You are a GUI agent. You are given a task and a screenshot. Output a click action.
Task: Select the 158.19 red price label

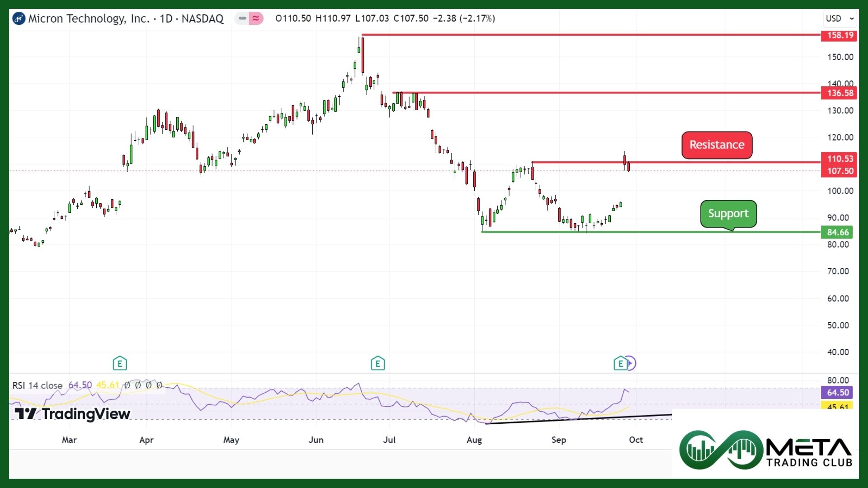839,35
